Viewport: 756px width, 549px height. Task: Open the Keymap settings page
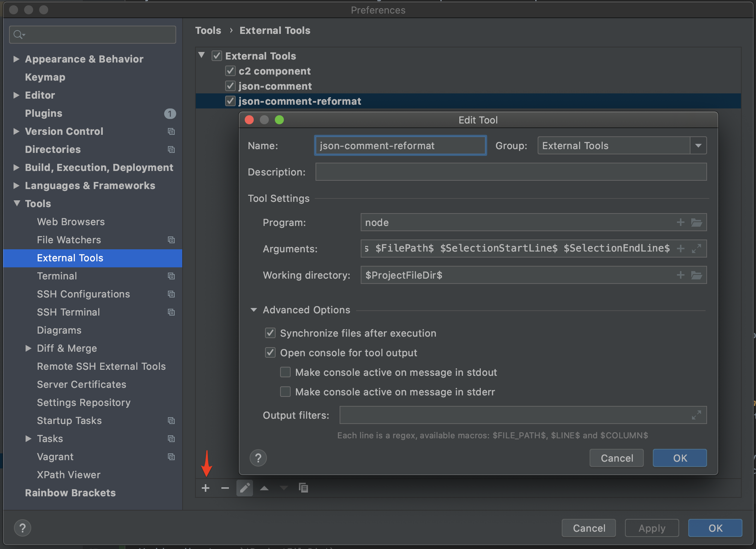tap(45, 77)
